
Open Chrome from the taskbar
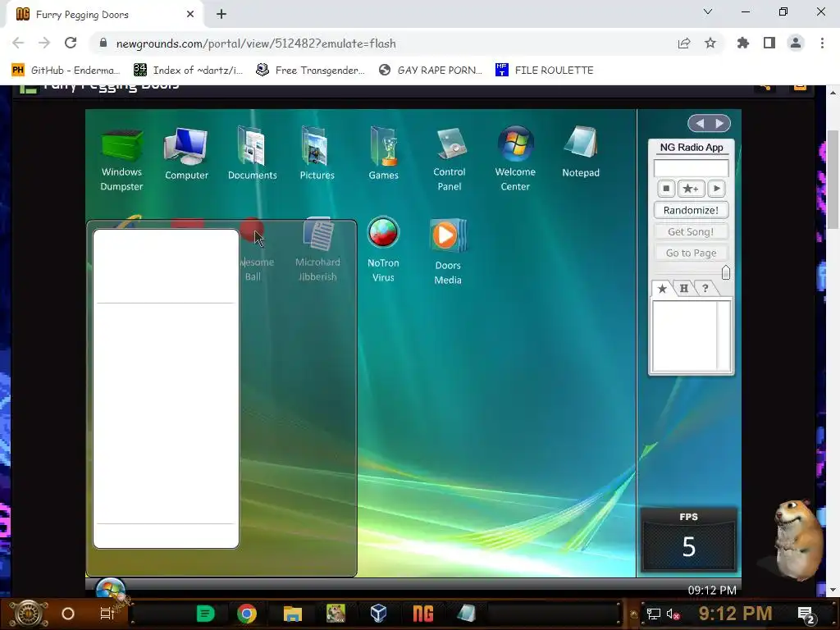[246, 614]
